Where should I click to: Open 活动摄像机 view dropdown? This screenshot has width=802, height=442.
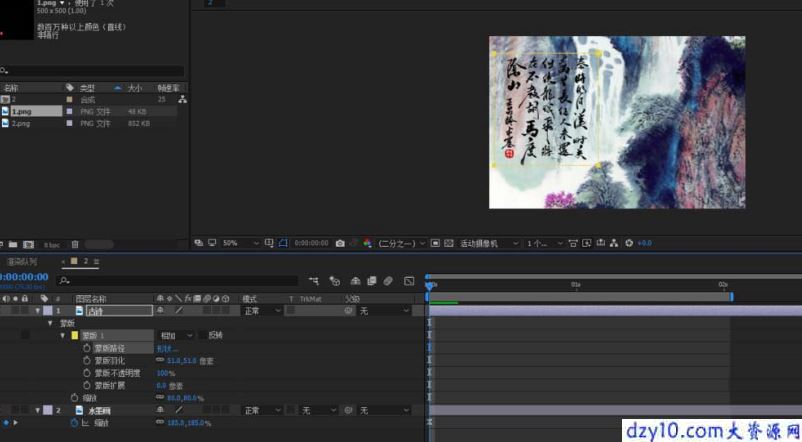[x=489, y=243]
